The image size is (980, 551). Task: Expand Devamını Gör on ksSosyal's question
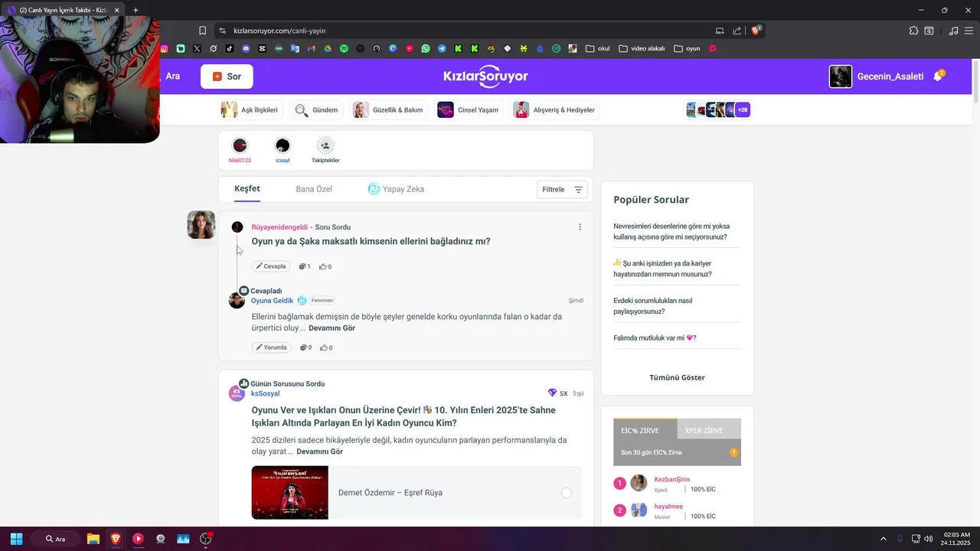(319, 452)
